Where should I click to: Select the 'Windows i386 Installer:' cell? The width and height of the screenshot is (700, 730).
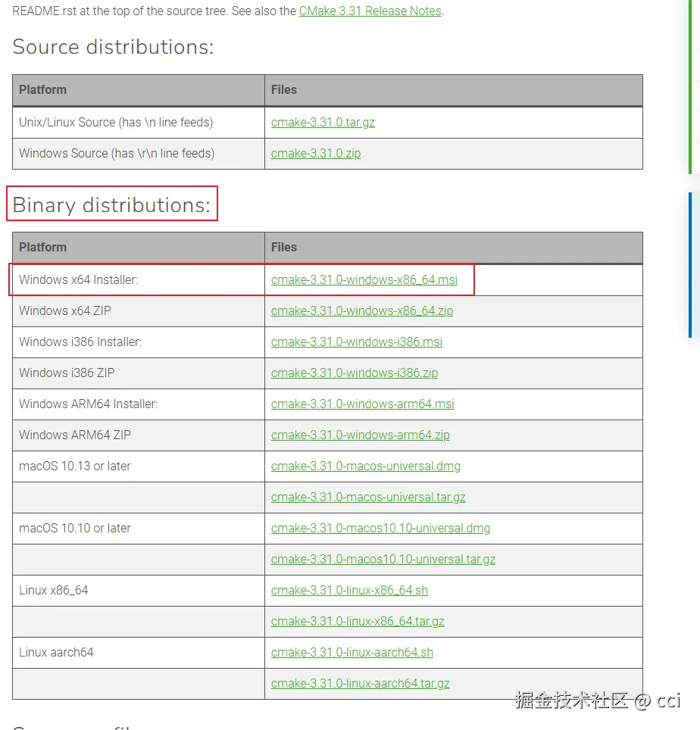tap(139, 342)
